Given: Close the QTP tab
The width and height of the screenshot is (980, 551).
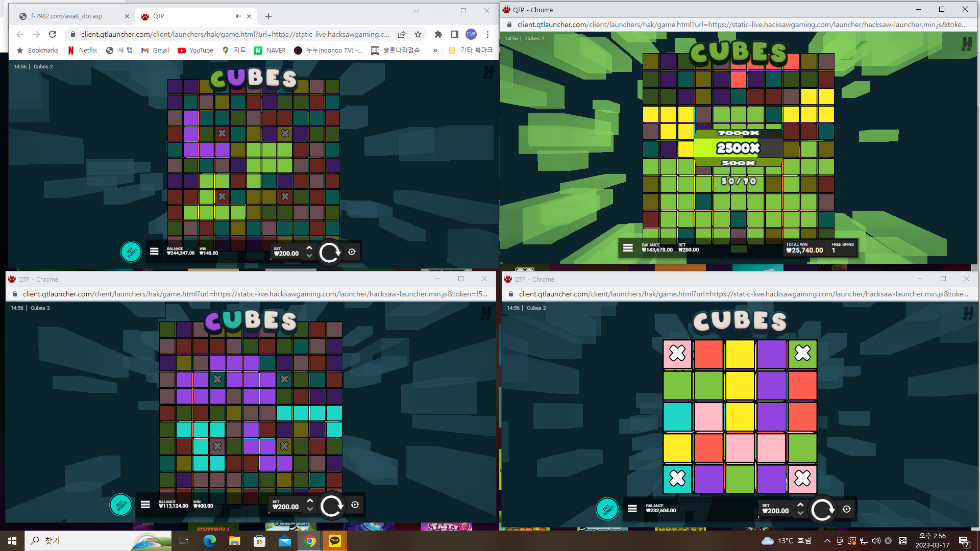Looking at the screenshot, I should (x=249, y=16).
